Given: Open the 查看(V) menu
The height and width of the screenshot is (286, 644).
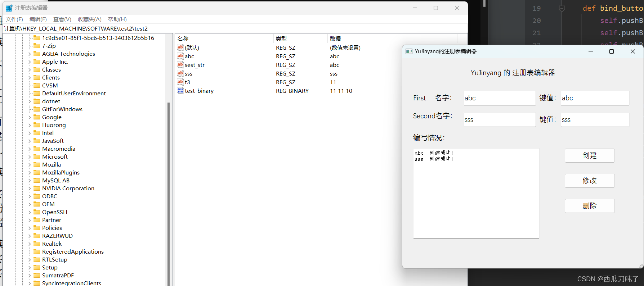Looking at the screenshot, I should point(62,19).
